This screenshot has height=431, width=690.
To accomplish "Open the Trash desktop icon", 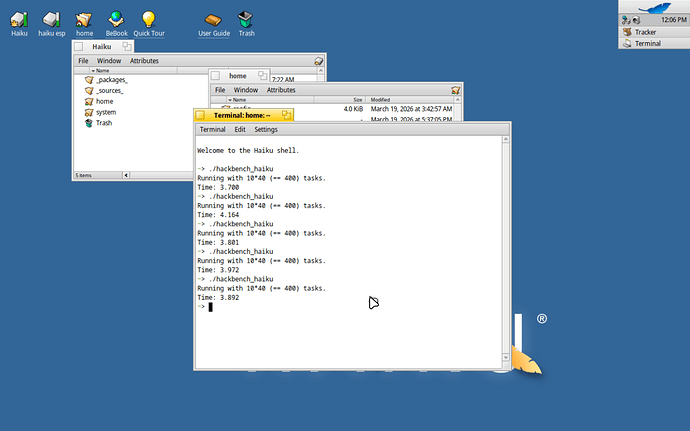I will pos(246,19).
